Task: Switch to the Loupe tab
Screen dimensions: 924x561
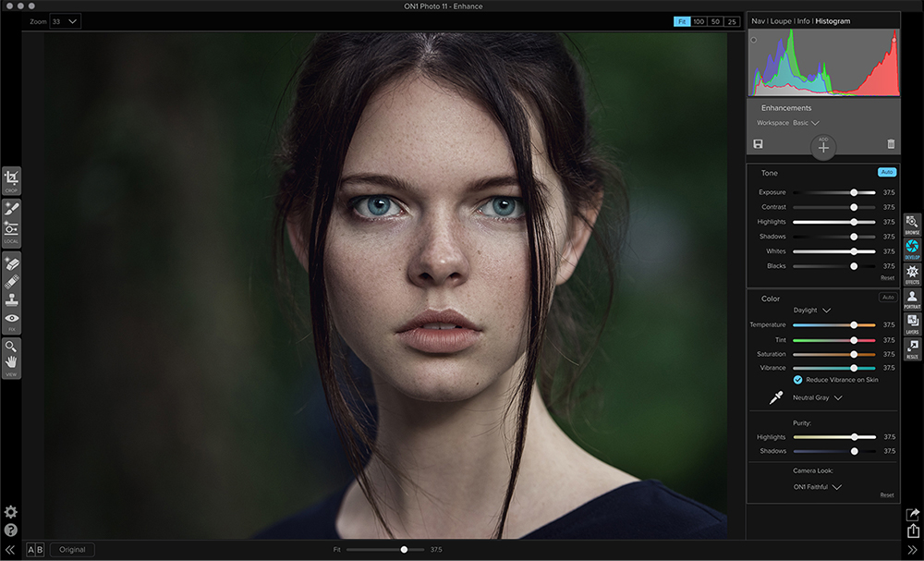Action: (x=783, y=20)
